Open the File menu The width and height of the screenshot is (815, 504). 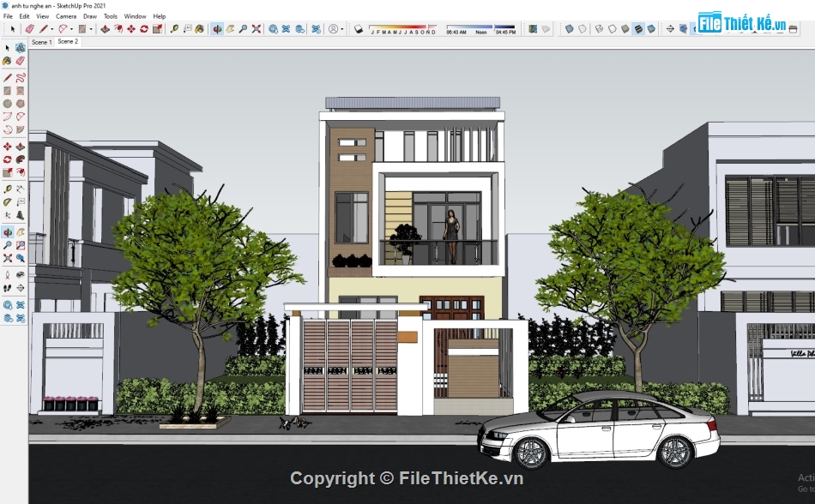tap(8, 16)
